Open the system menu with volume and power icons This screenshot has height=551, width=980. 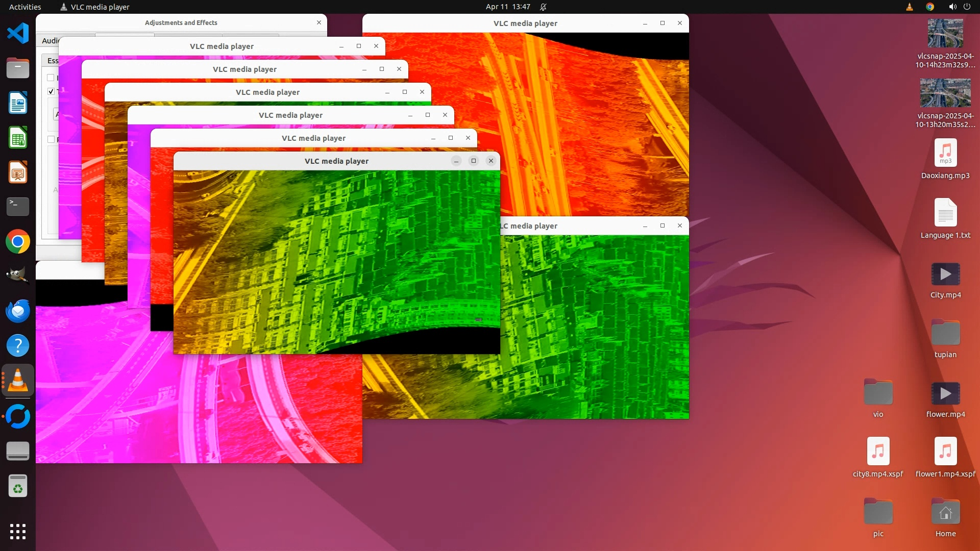pyautogui.click(x=959, y=7)
